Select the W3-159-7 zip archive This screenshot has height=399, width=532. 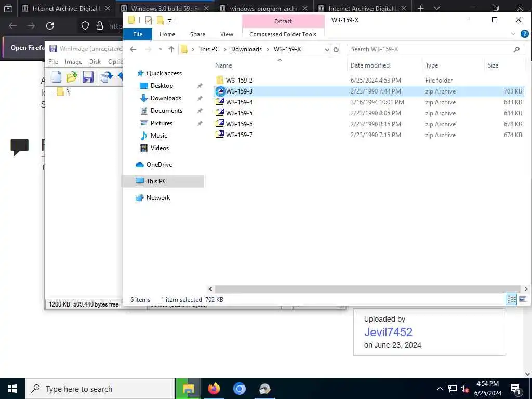(x=239, y=135)
